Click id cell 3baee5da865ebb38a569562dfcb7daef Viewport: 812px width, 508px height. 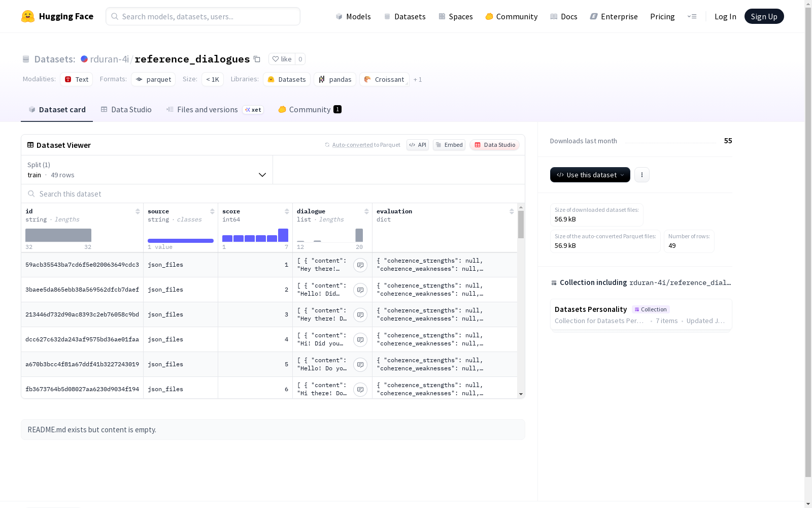82,290
